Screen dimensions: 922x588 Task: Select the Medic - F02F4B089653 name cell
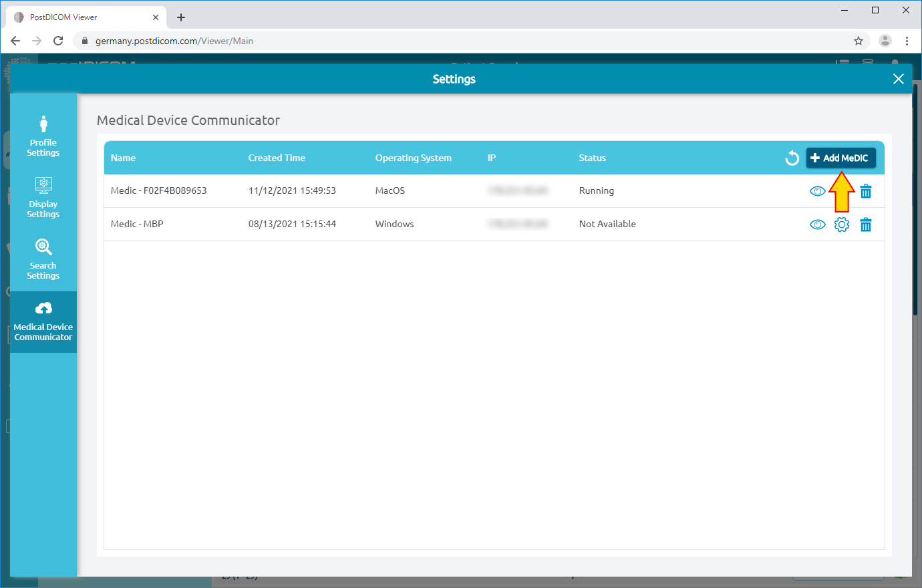point(159,190)
